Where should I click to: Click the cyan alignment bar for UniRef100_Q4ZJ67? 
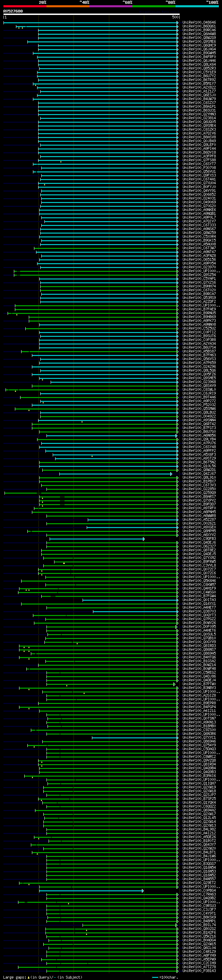pyautogui.click(x=116, y=474)
